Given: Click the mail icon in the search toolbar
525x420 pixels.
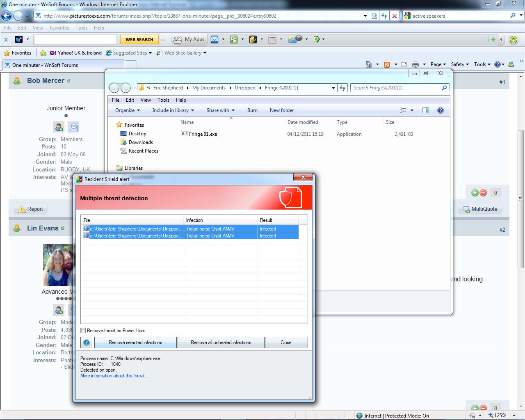Looking at the screenshot, I should pyautogui.click(x=215, y=39).
